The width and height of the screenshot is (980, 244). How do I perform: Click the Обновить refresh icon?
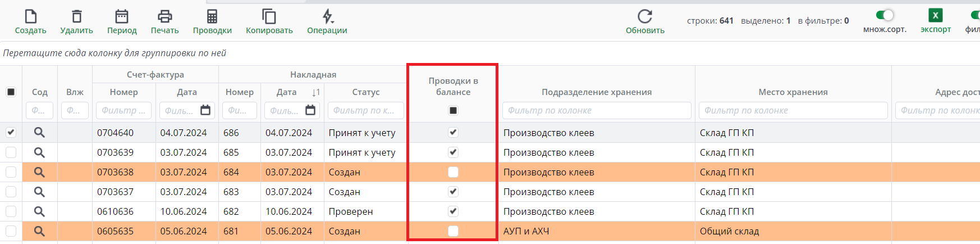pyautogui.click(x=645, y=16)
